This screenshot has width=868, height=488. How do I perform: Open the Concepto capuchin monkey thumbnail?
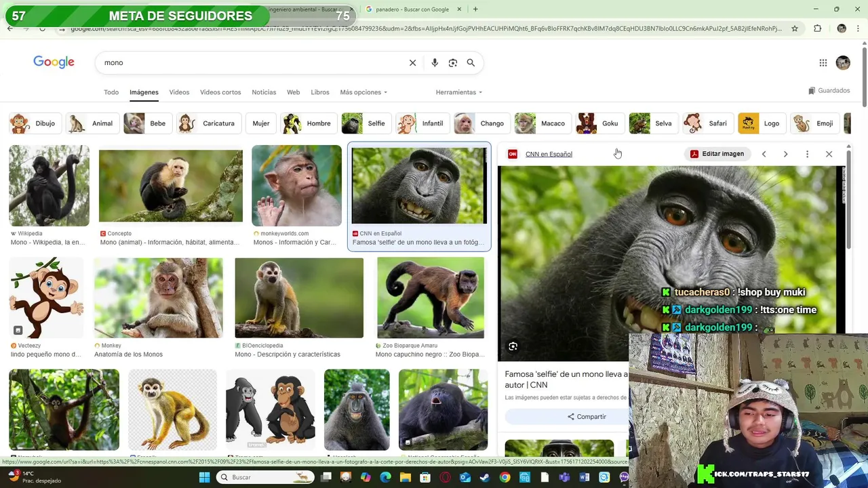click(x=171, y=186)
